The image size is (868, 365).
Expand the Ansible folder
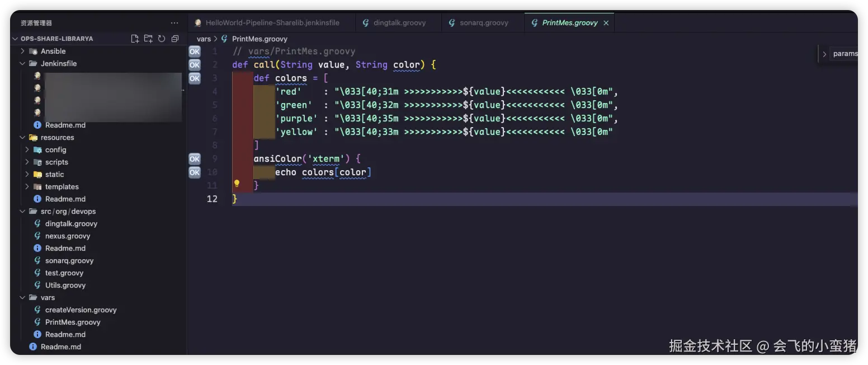click(22, 51)
